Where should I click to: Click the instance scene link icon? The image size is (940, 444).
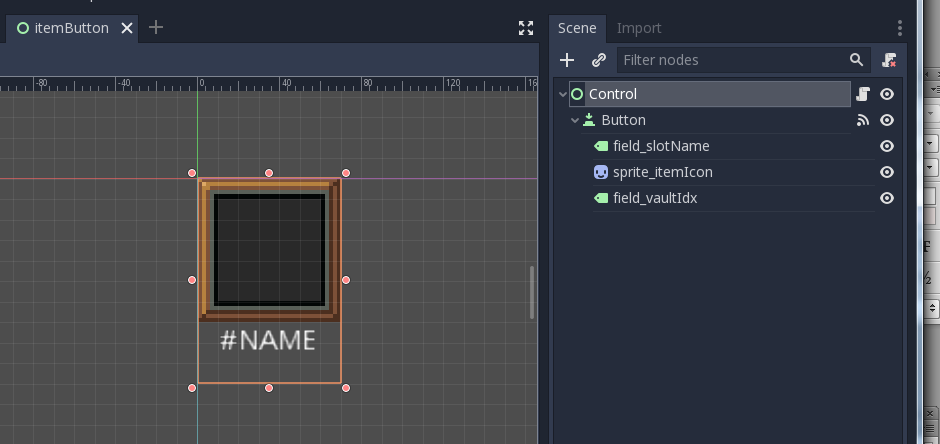599,60
